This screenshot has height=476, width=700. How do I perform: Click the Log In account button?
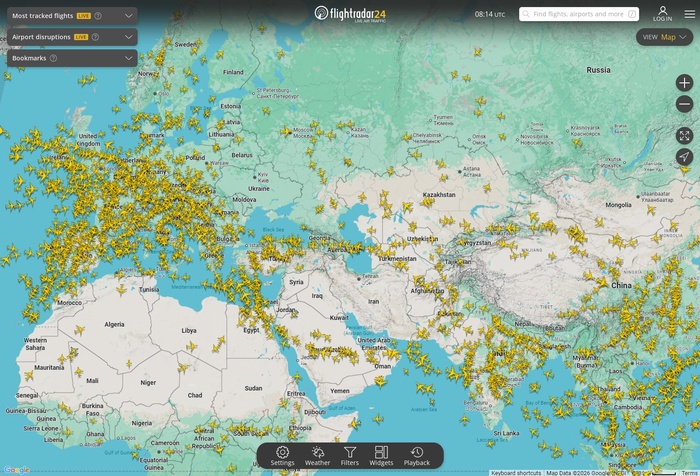(662, 14)
